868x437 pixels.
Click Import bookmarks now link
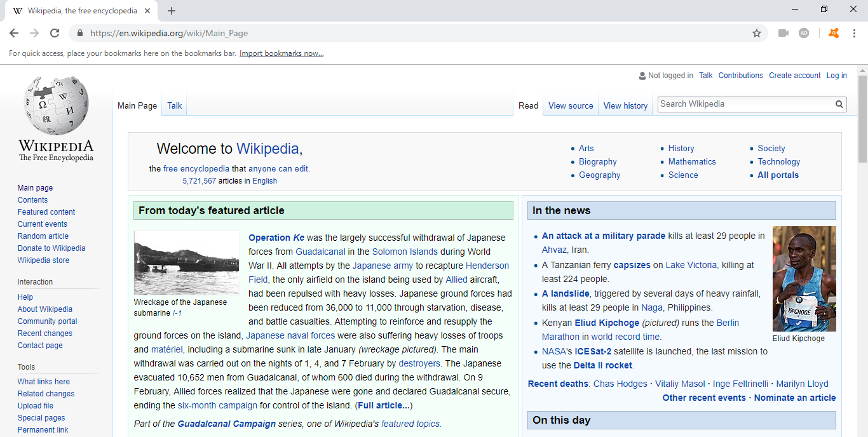[281, 53]
